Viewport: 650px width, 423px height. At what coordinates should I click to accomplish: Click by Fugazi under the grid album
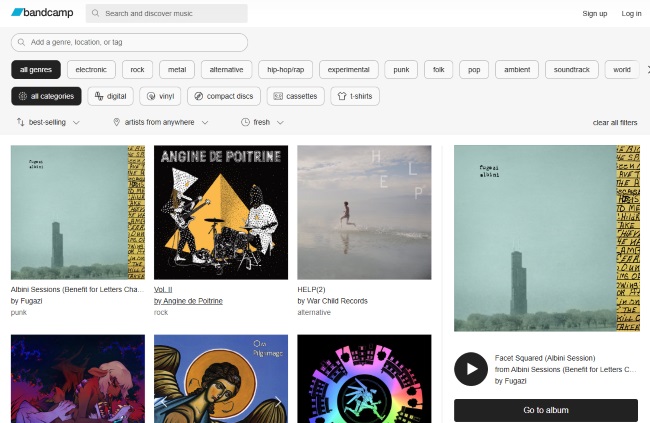(x=27, y=301)
